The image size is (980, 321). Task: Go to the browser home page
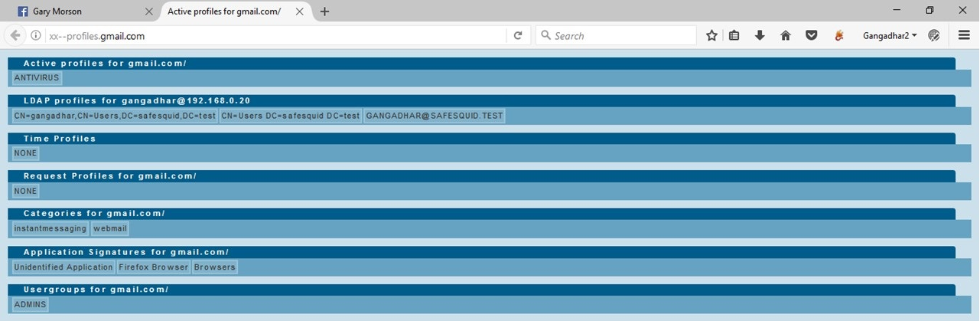pyautogui.click(x=785, y=35)
